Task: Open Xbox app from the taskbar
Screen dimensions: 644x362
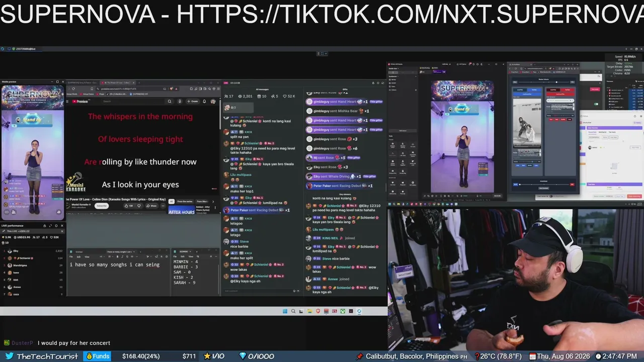Action: tap(343, 311)
